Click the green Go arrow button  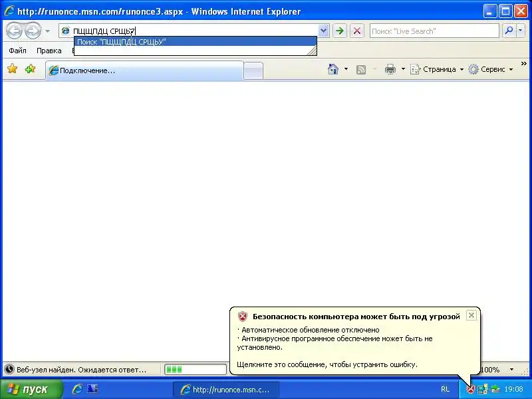(x=340, y=31)
